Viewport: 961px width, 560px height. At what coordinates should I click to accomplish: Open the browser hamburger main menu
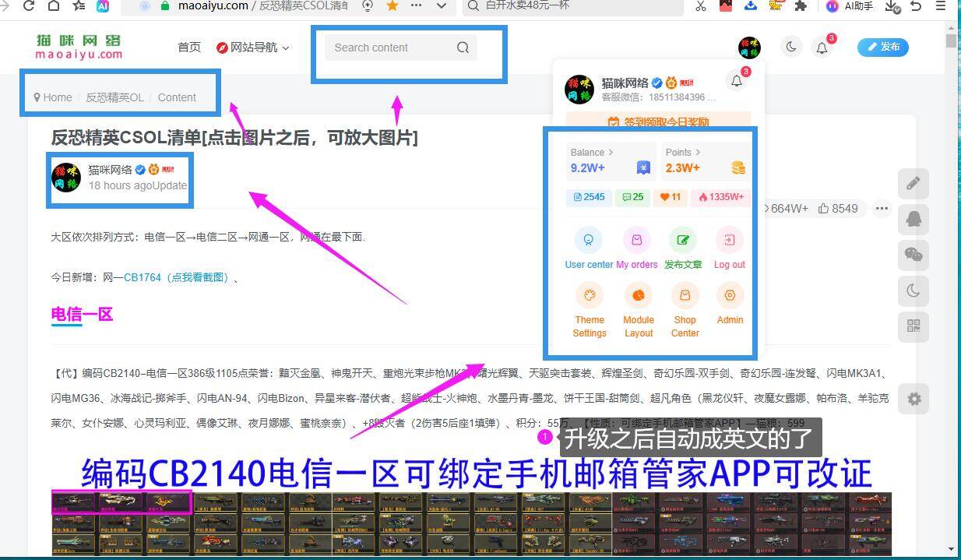(x=940, y=5)
